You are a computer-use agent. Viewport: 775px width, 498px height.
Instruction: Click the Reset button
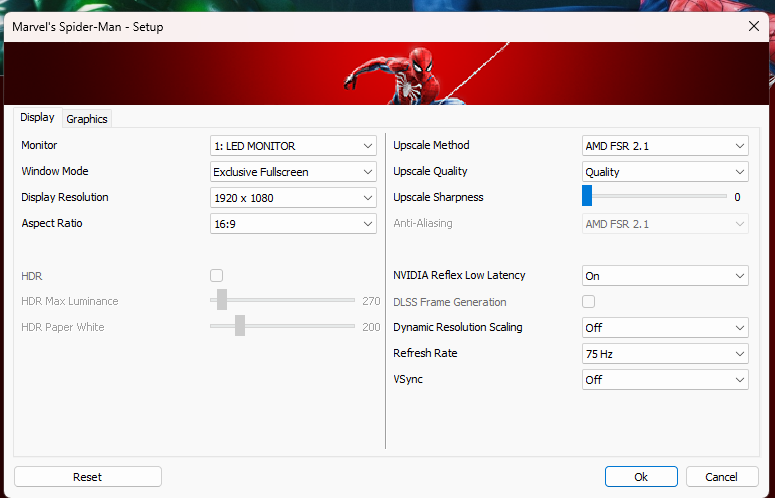click(x=88, y=477)
